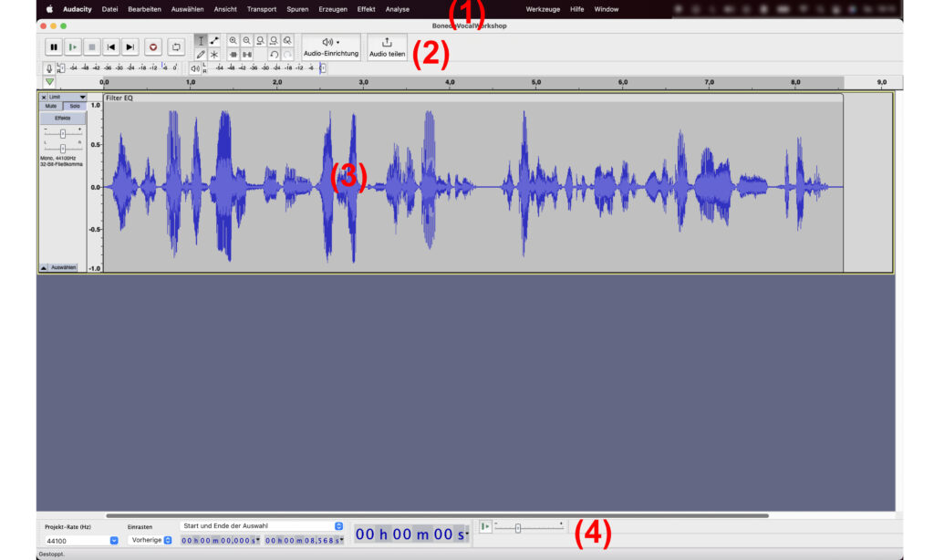Screen dimensions: 934x560
Task: Open the Datei menu
Action: tap(109, 9)
